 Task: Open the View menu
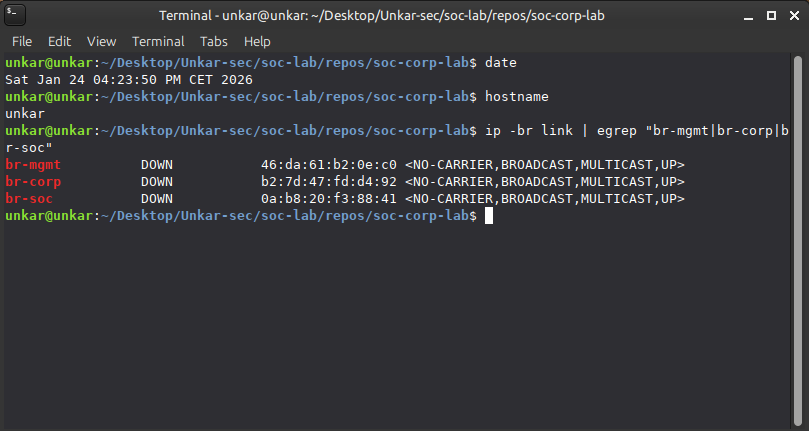[101, 42]
